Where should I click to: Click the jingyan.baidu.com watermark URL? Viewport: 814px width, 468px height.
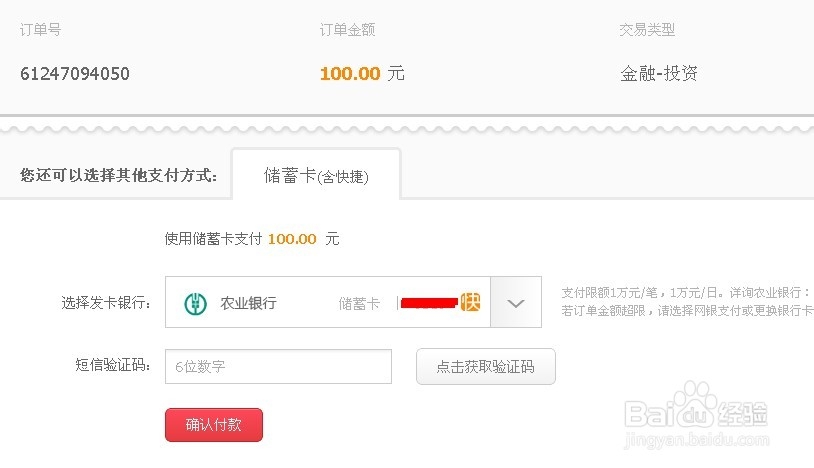pos(697,440)
